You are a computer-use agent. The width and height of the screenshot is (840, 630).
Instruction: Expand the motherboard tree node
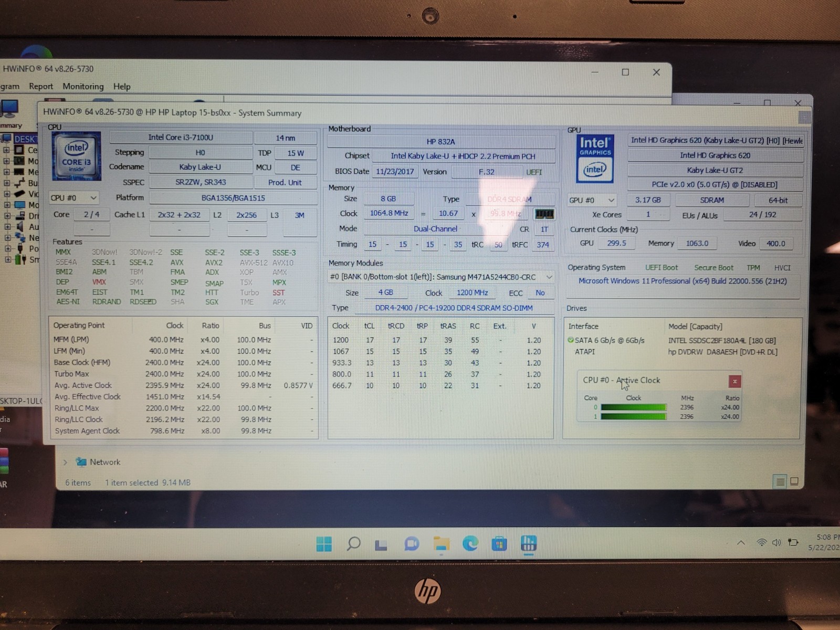(7, 161)
